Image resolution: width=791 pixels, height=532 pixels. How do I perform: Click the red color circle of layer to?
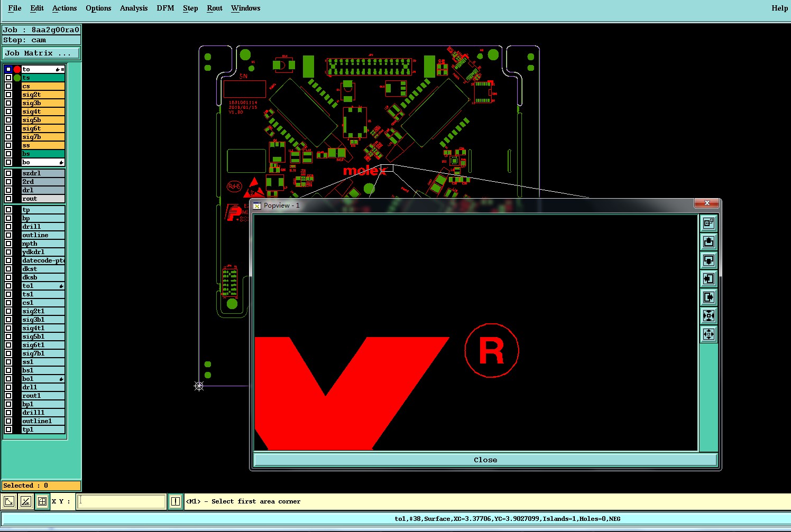(17, 69)
